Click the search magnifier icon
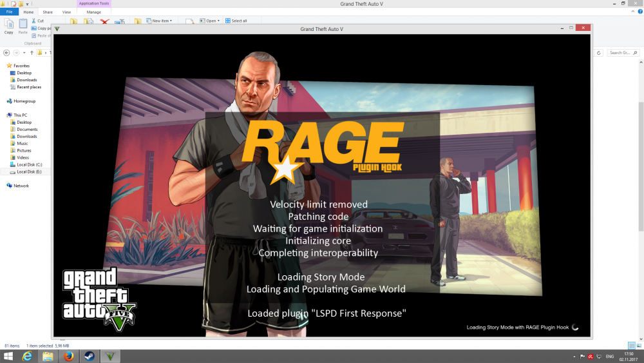The height and width of the screenshot is (363, 644). (x=636, y=53)
